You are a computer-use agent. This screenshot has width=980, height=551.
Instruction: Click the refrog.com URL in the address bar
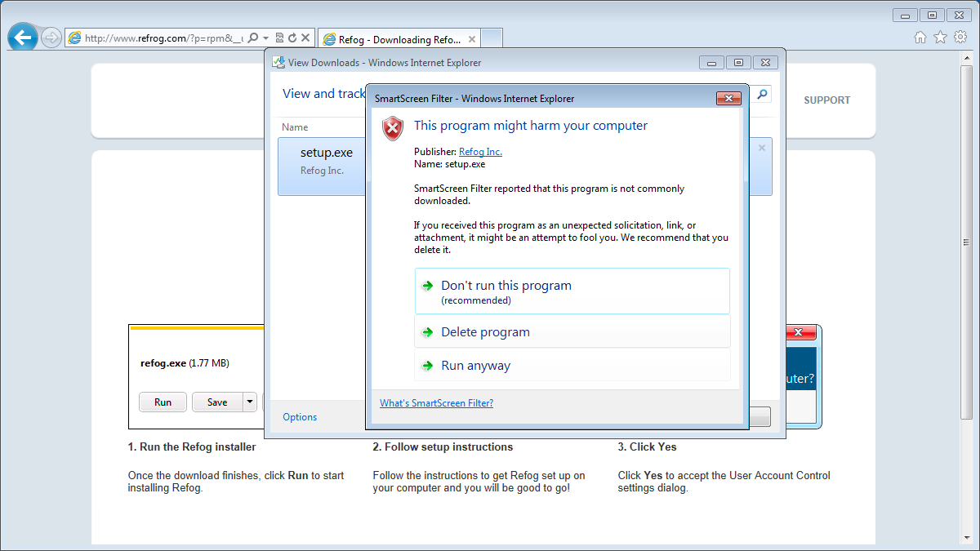(x=164, y=38)
